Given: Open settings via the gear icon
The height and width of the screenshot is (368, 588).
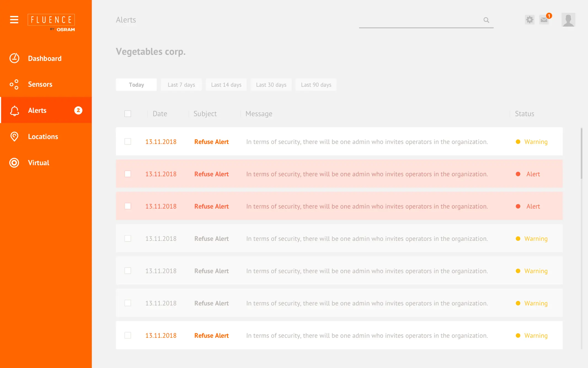Looking at the screenshot, I should pyautogui.click(x=529, y=20).
